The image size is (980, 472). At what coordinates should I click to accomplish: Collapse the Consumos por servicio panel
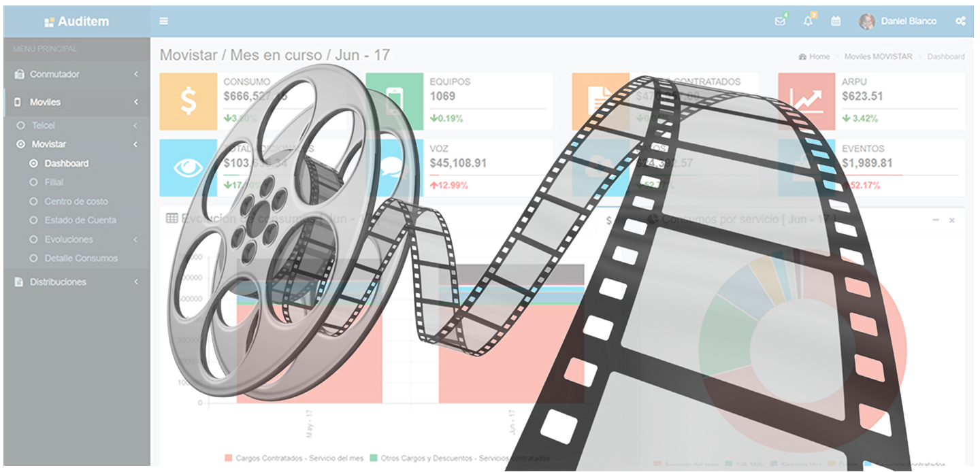(x=936, y=220)
